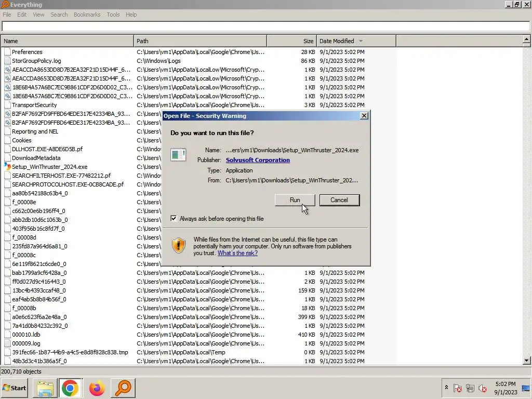Select aa80b542188c63b4_0 file name
The width and height of the screenshot is (532, 399).
click(x=40, y=193)
